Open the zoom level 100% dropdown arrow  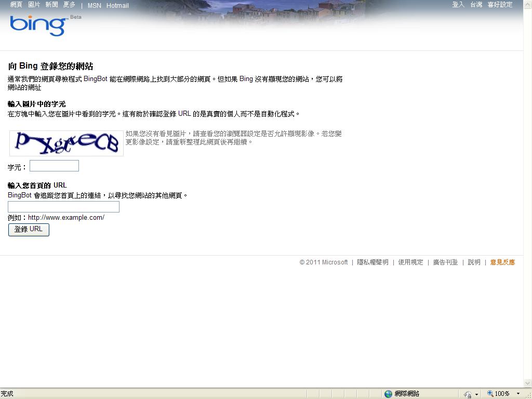[518, 394]
